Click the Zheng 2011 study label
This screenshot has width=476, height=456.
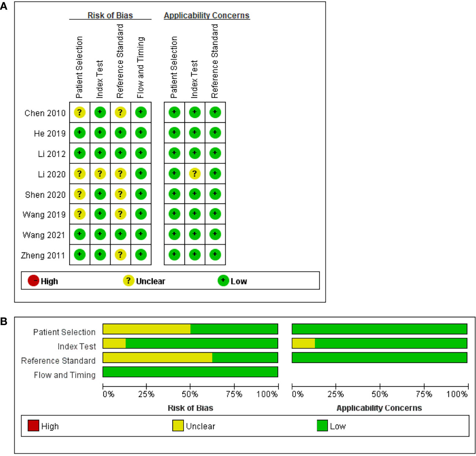click(43, 255)
